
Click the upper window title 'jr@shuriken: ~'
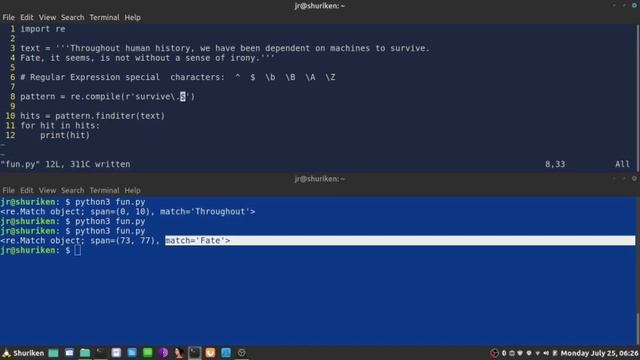pyautogui.click(x=320, y=6)
